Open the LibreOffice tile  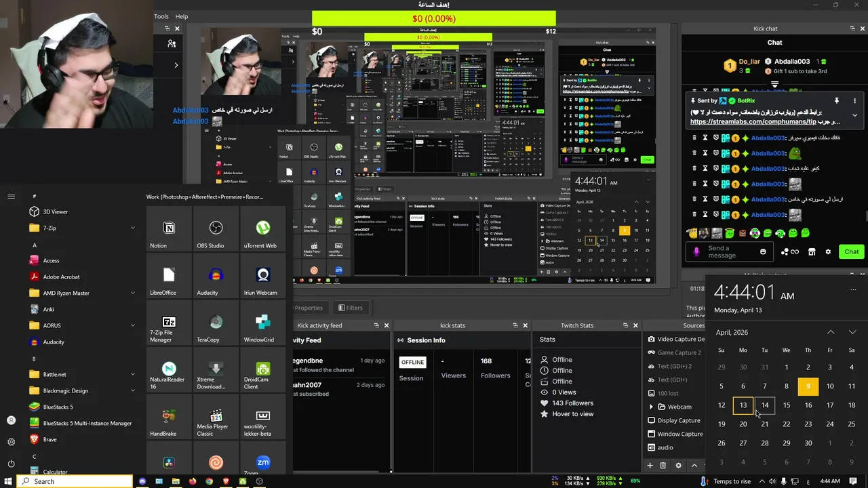169,276
